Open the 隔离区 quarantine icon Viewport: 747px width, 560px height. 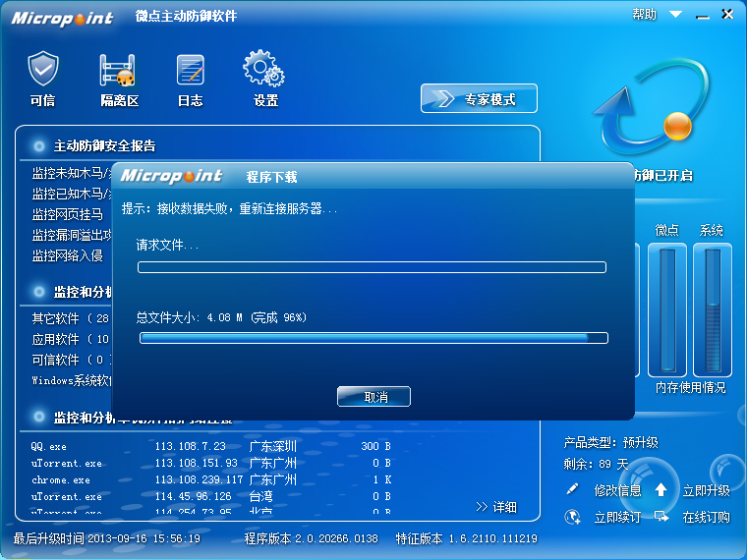coord(119,79)
